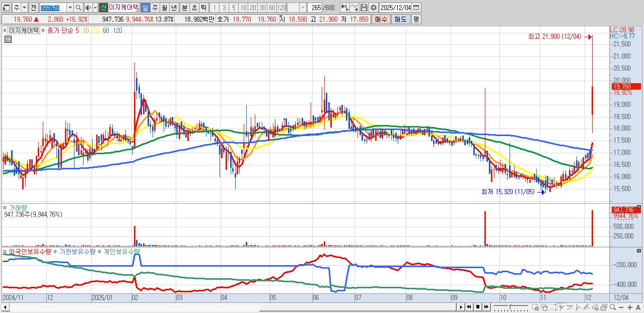Screen dimensions: 644x313
Task: Select the 10 interval button
Action: (x=243, y=8)
